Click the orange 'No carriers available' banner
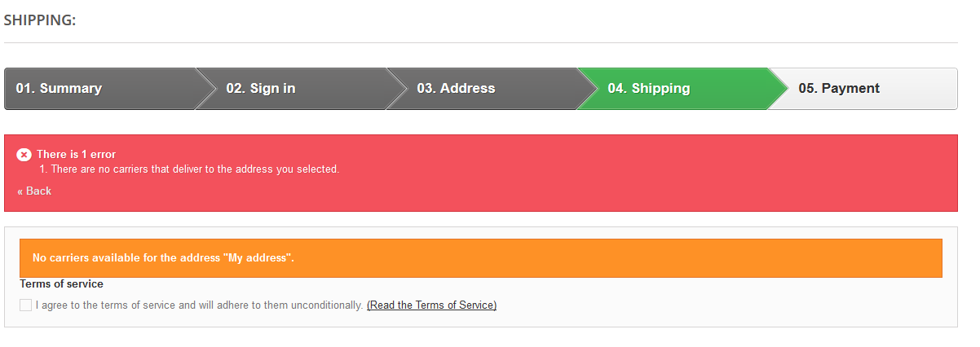 tap(481, 258)
